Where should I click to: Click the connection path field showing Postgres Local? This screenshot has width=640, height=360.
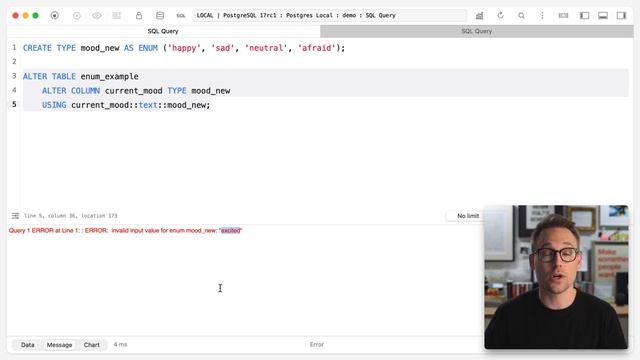click(x=330, y=16)
